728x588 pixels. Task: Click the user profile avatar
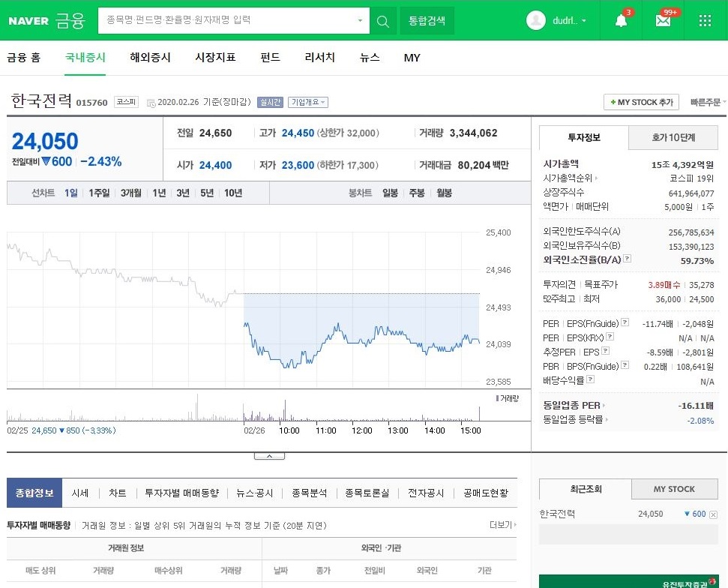[x=536, y=20]
